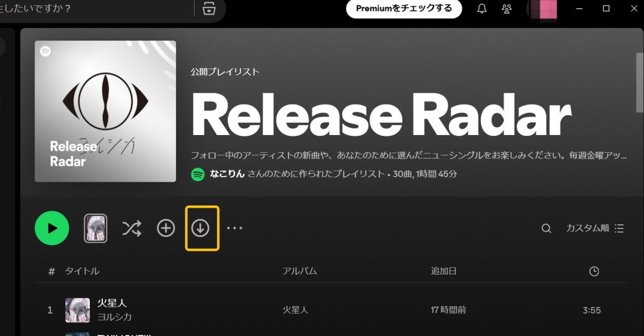Screen dimensions: 644x336
Task: Click the Spotify logo beside なこりん
Action: [197, 174]
